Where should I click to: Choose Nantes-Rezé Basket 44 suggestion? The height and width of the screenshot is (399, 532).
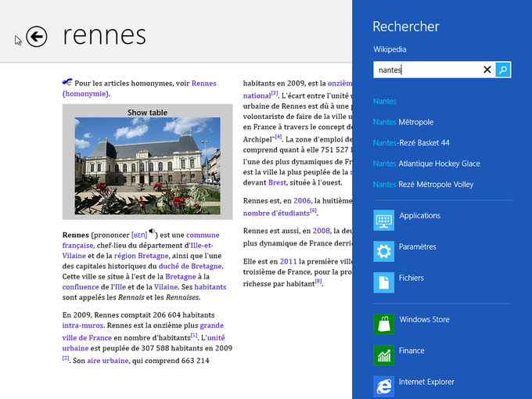click(412, 142)
